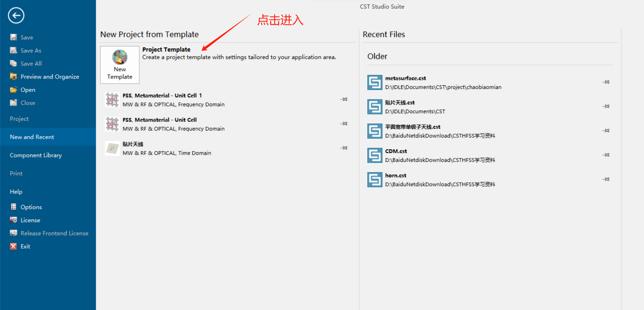
Task: Click the 'Create a project template' description text
Action: pos(239,57)
